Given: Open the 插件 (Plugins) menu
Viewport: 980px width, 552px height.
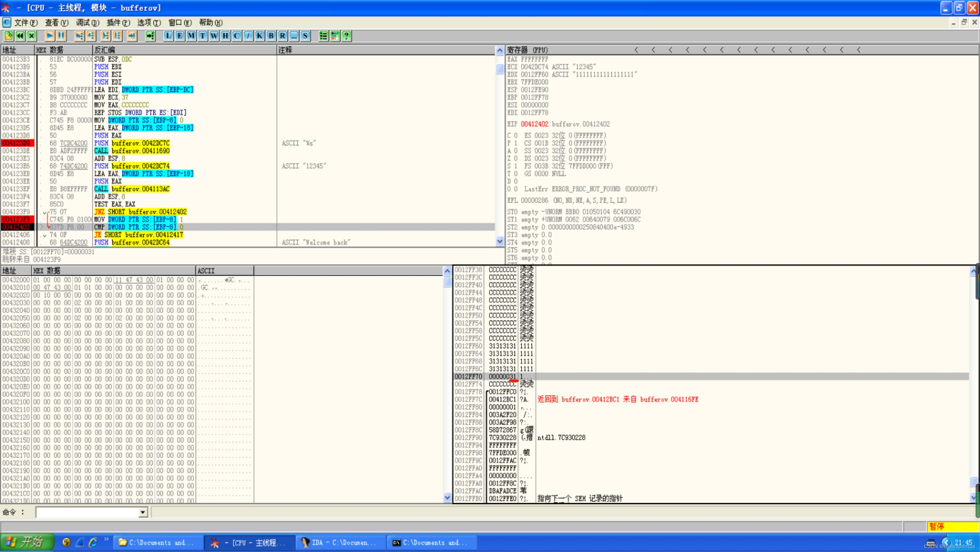Looking at the screenshot, I should pyautogui.click(x=118, y=23).
